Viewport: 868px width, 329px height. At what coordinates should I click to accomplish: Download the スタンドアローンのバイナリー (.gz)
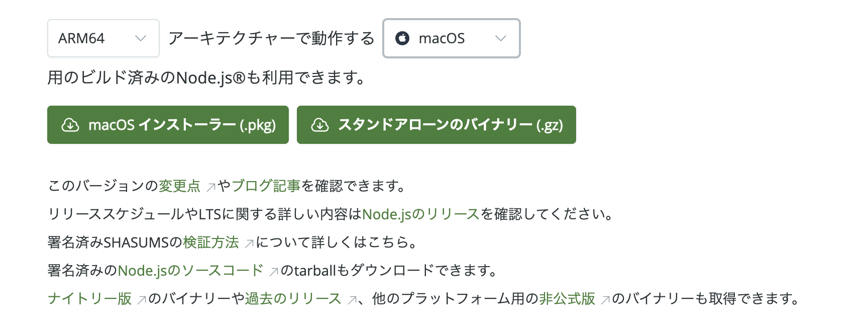pyautogui.click(x=436, y=125)
